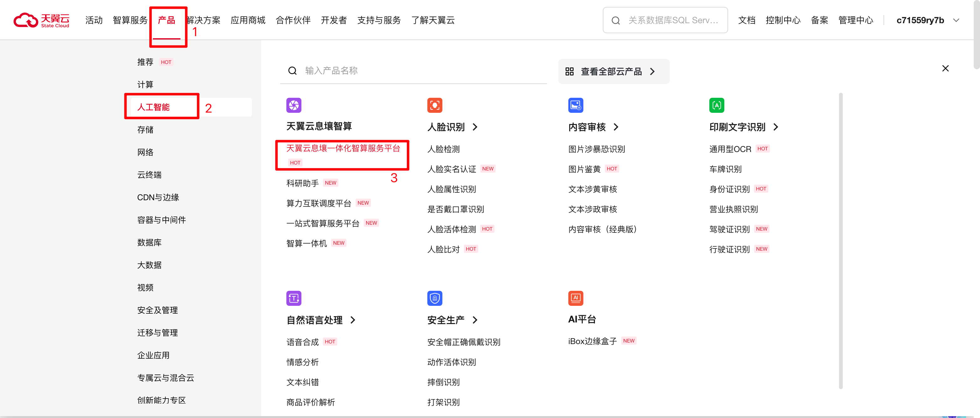The width and height of the screenshot is (980, 418).
Task: Open iBox边缘盒子 link
Action: point(592,341)
